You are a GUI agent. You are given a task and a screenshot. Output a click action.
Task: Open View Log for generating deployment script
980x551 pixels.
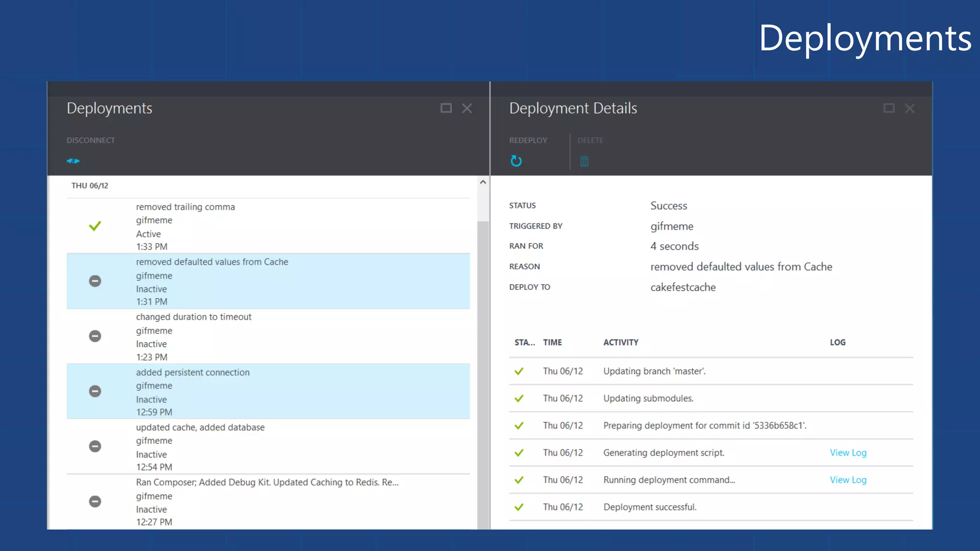(848, 452)
